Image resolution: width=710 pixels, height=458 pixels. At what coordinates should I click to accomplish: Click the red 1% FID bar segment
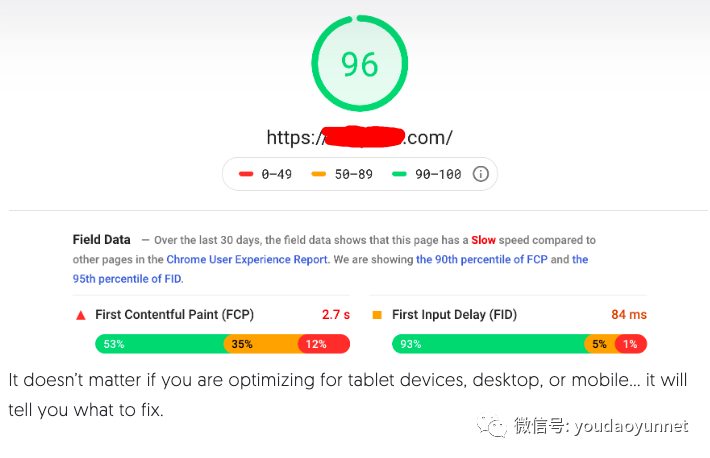pos(631,344)
